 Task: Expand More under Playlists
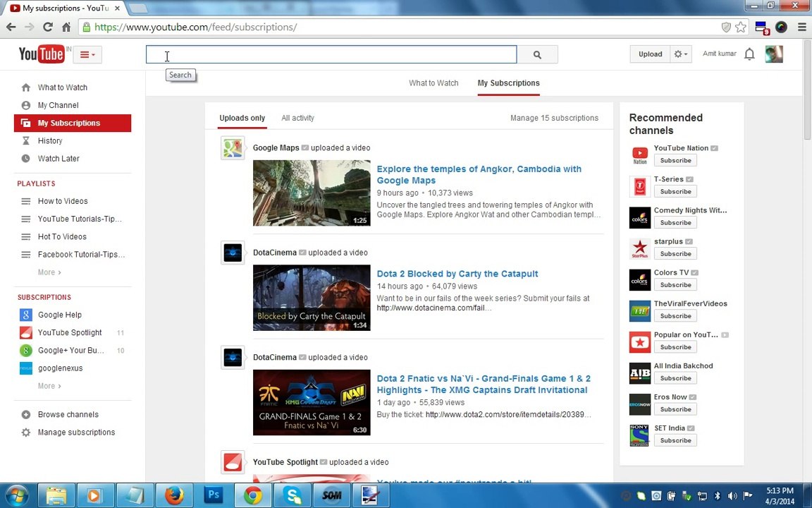tap(49, 272)
